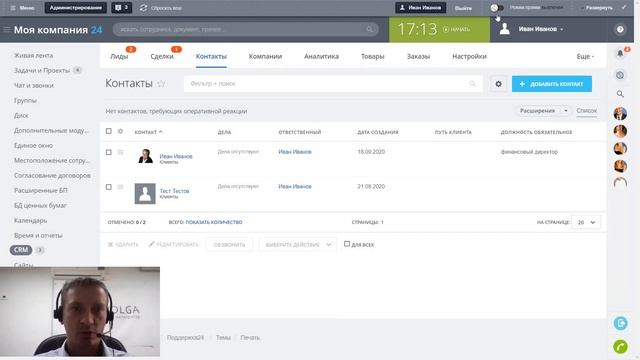640x360 pixels.
Task: Click the Администрирование button
Action: coord(76,8)
